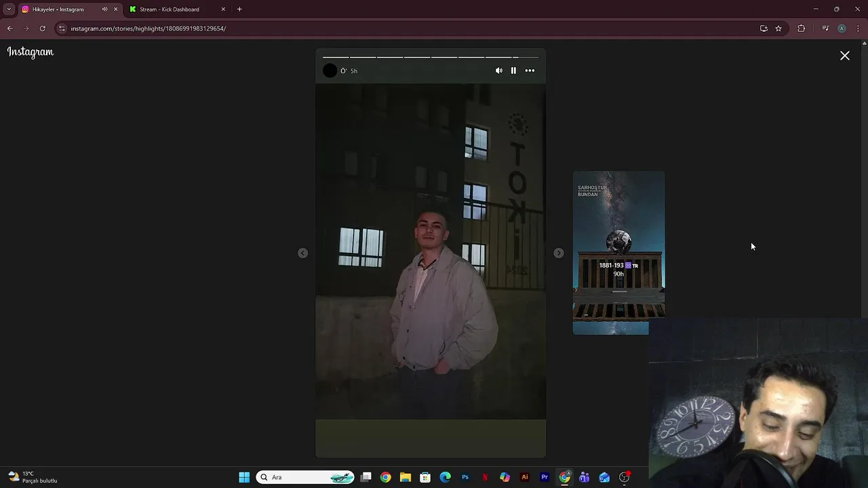Viewport: 868px width, 488px height.
Task: Open a new browser tab
Action: [239, 9]
